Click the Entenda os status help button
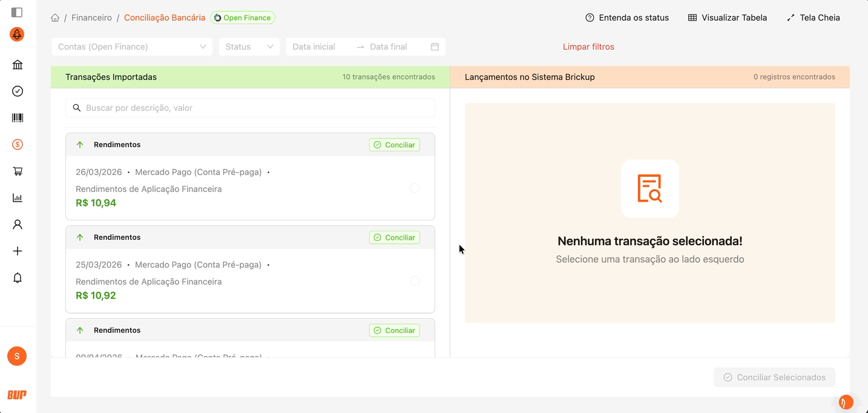This screenshot has height=413, width=868. [x=627, y=18]
